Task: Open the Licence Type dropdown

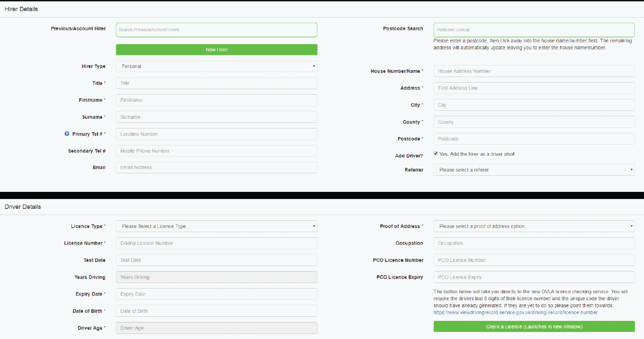Action: [x=216, y=227]
